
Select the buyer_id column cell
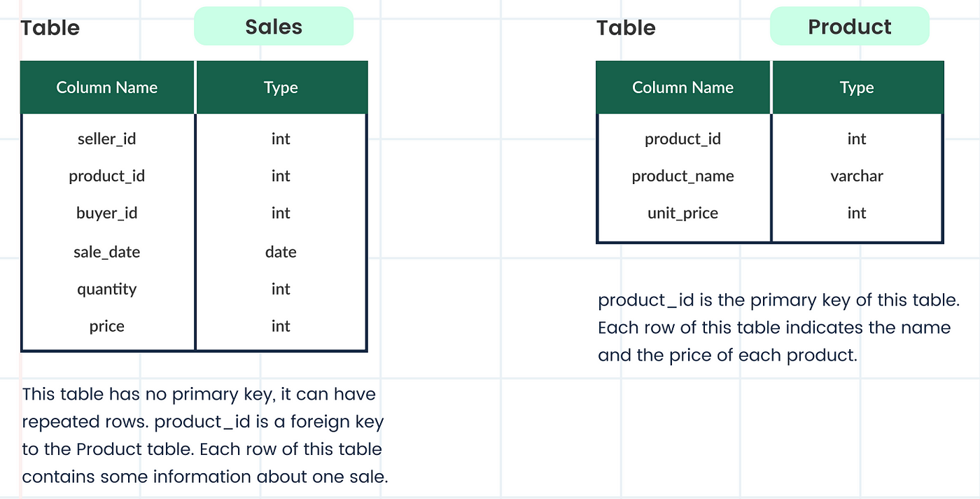point(107,213)
